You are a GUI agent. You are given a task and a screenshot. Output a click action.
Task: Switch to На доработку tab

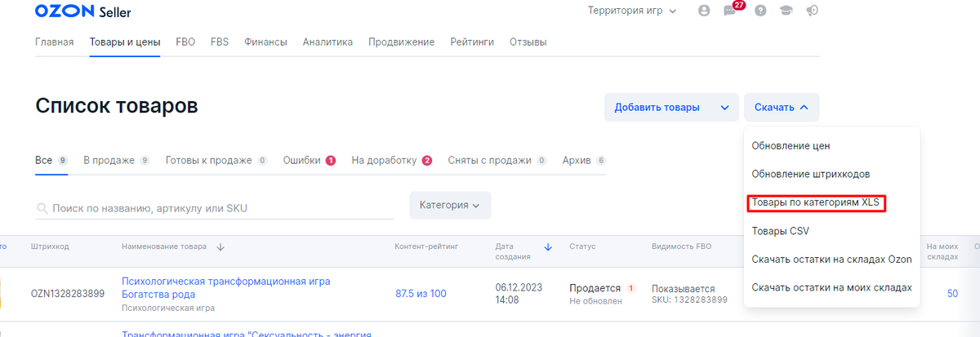point(392,160)
